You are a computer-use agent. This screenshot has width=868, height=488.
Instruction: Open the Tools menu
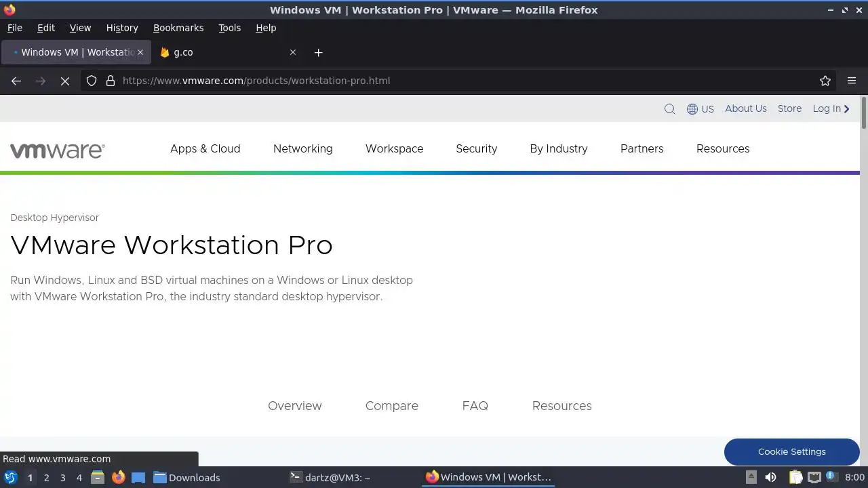tap(229, 28)
